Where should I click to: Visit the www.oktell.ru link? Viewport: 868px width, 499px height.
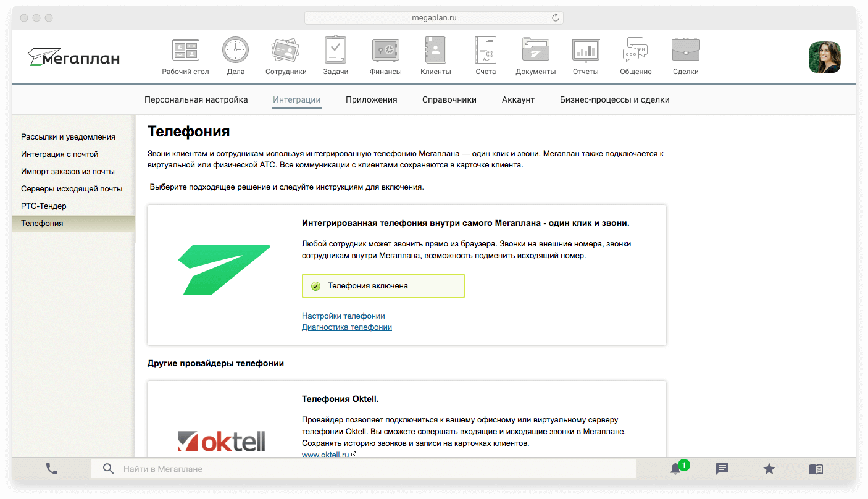(326, 455)
